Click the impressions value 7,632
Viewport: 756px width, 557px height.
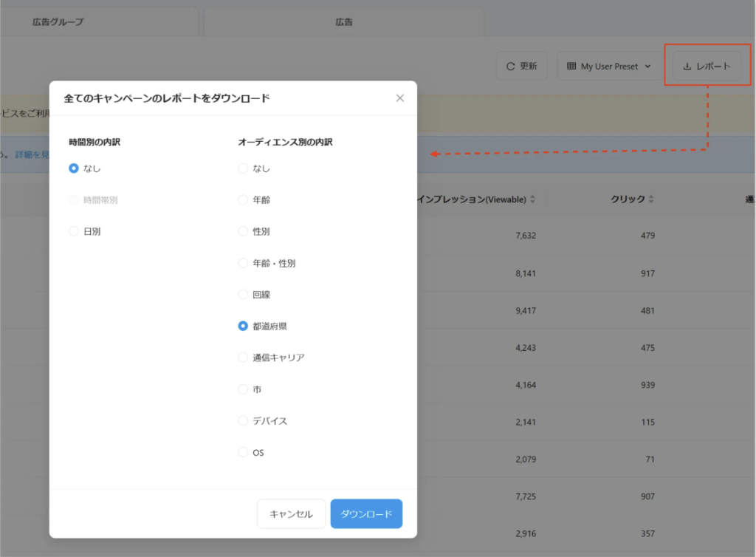click(x=526, y=236)
